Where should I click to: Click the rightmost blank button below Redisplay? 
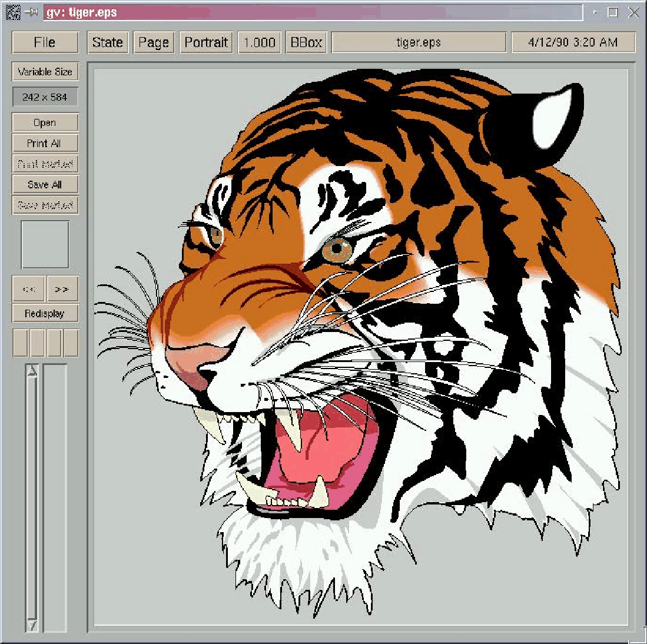[x=71, y=343]
